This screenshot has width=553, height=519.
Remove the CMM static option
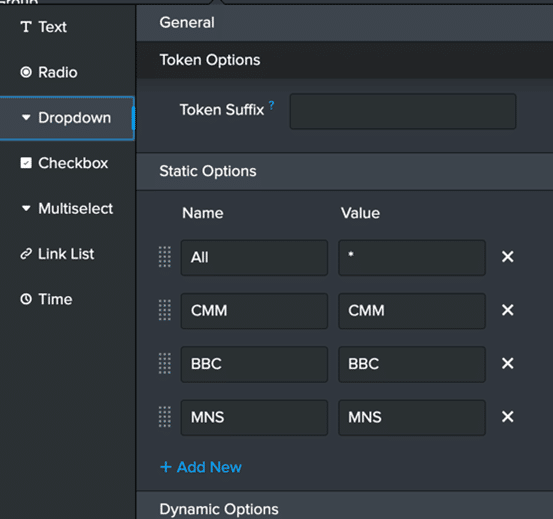pyautogui.click(x=508, y=310)
